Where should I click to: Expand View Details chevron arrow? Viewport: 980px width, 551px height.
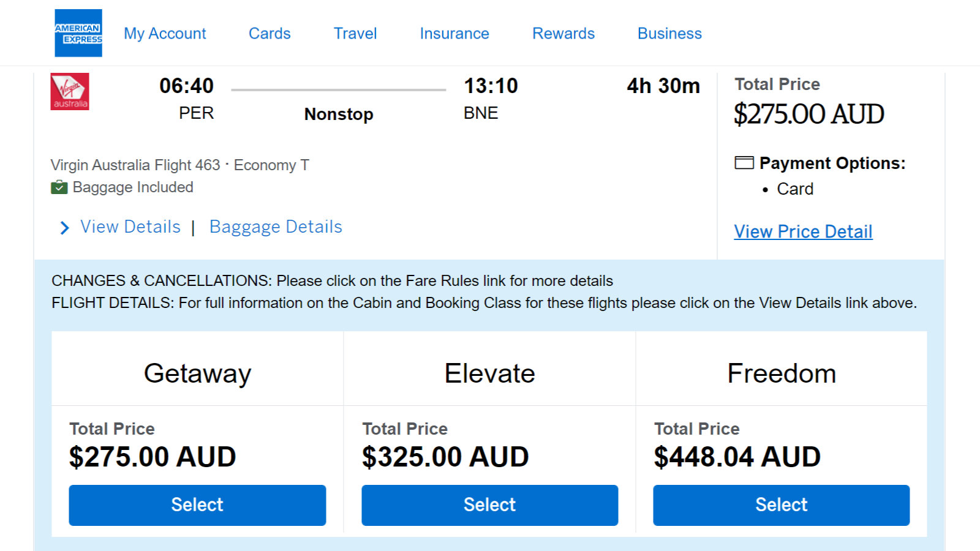click(x=64, y=228)
